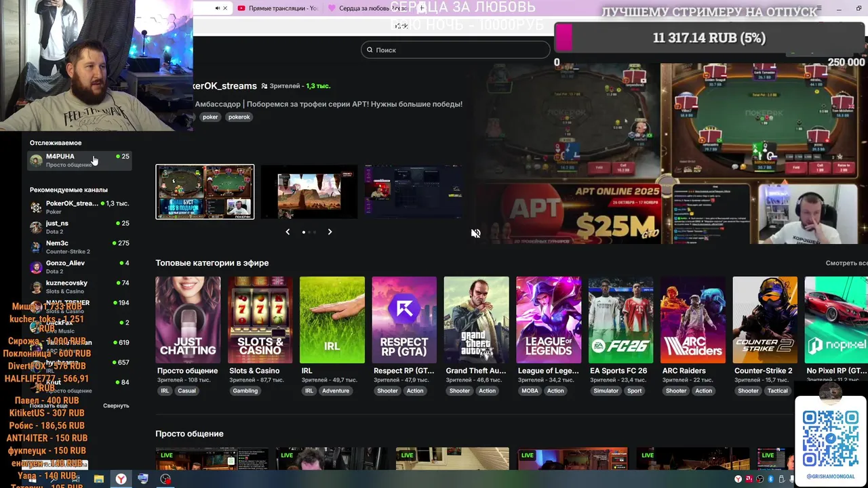Open the browser menu hamburger icon

(819, 8)
